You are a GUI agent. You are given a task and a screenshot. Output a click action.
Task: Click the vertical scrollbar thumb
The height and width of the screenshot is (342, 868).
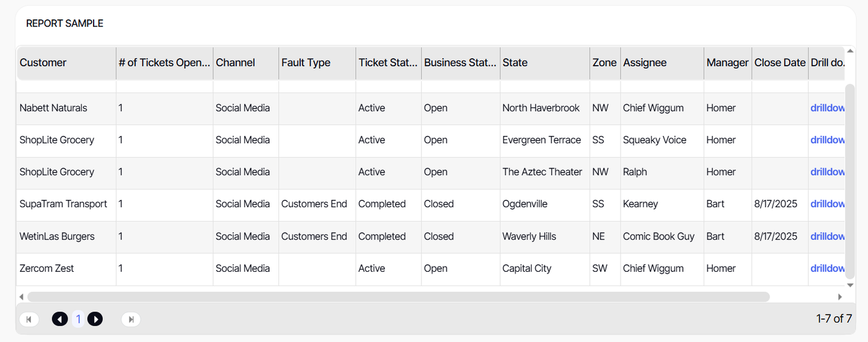[850, 180]
